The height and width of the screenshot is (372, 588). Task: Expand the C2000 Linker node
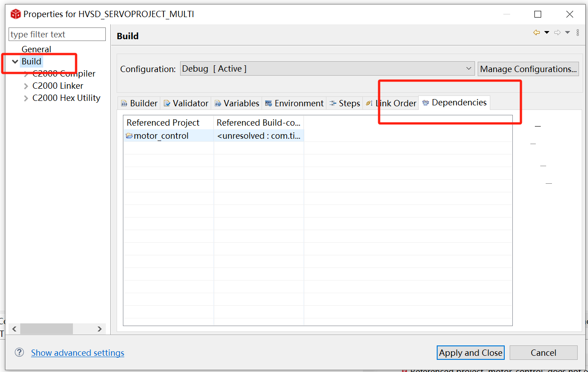(26, 86)
